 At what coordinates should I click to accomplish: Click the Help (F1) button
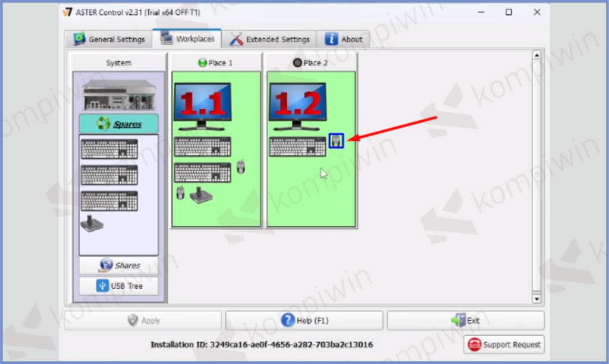tap(304, 321)
